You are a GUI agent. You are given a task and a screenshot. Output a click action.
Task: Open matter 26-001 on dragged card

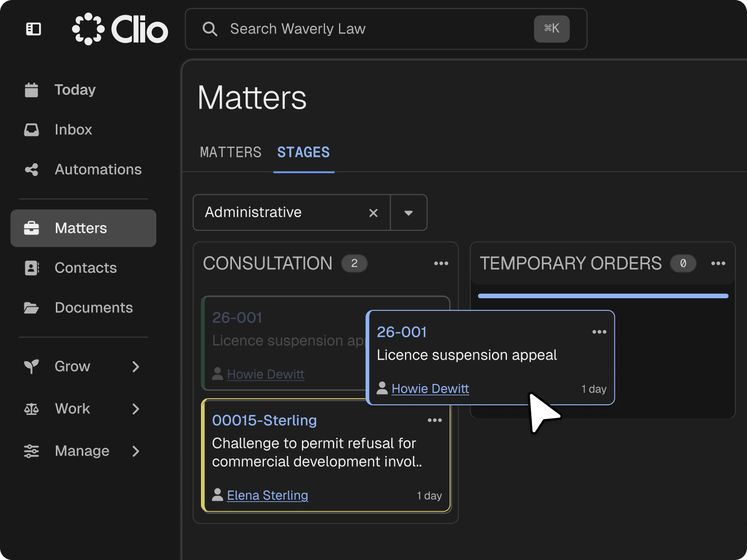click(402, 332)
